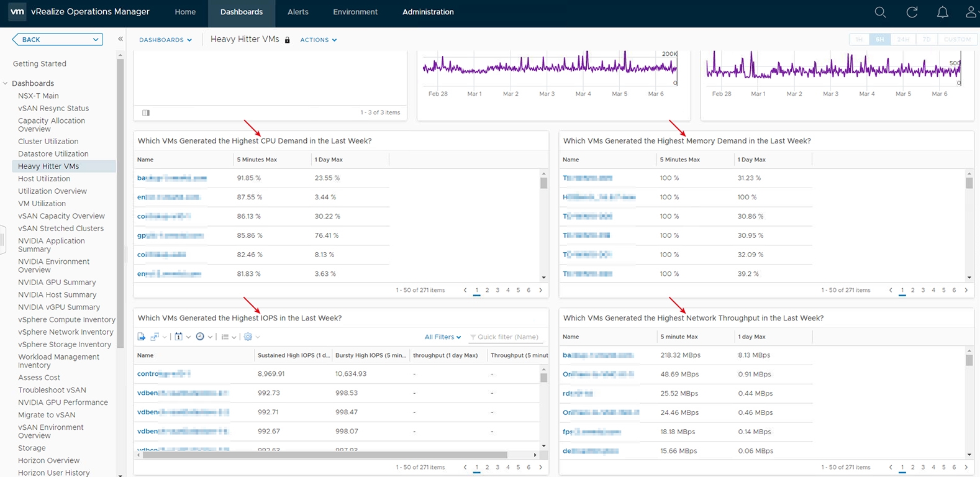Viewport: 980px width, 477px height.
Task: Open the notifications bell
Action: point(942,12)
